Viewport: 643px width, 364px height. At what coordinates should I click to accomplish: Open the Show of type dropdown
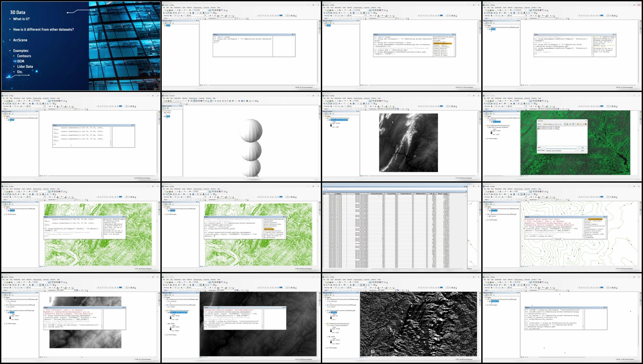(561, 151)
